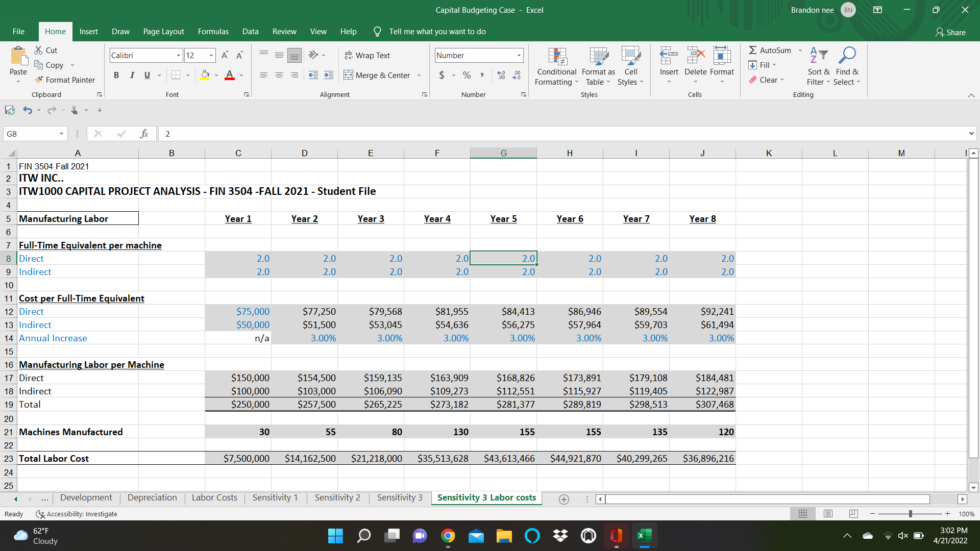Toggle bold formatting
This screenshot has width=980, height=551.
pyautogui.click(x=116, y=74)
